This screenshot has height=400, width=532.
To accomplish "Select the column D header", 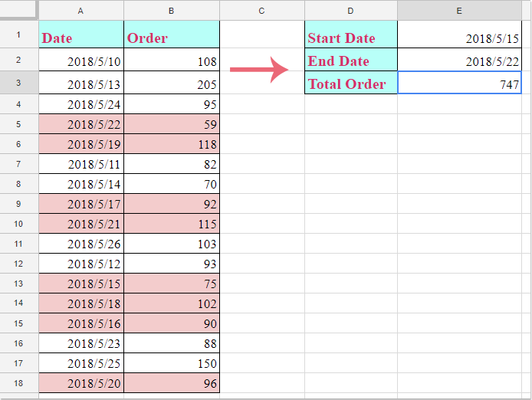I will coord(350,10).
